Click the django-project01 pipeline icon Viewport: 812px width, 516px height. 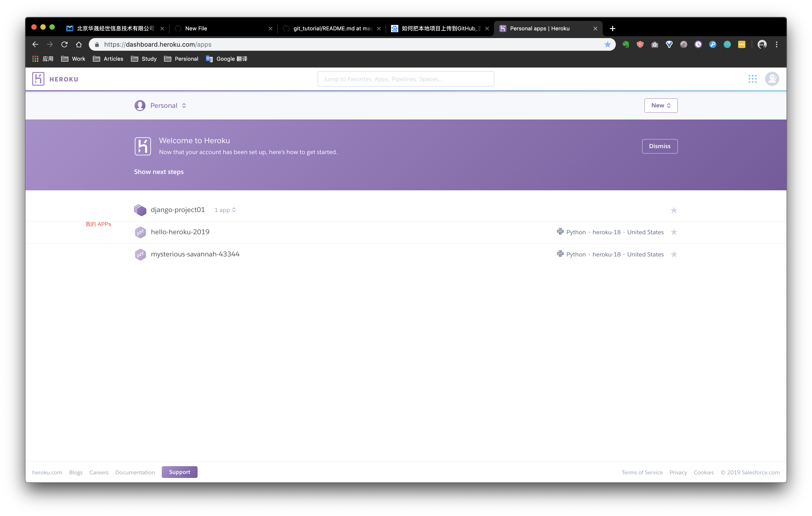point(140,210)
